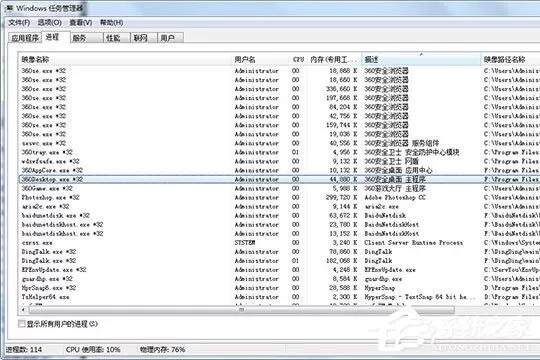Open the 帮助(H) menu
Image resolution: width=540 pixels, height=360 pixels.
(x=112, y=23)
